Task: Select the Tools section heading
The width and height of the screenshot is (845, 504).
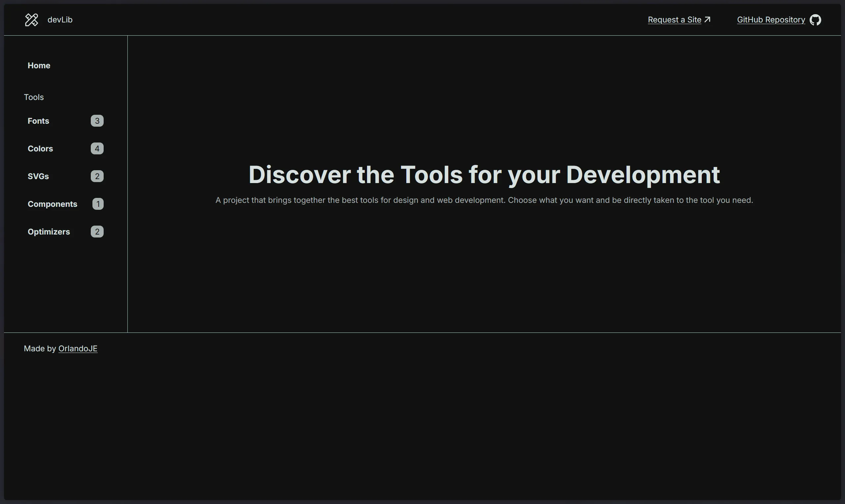Action: click(34, 97)
